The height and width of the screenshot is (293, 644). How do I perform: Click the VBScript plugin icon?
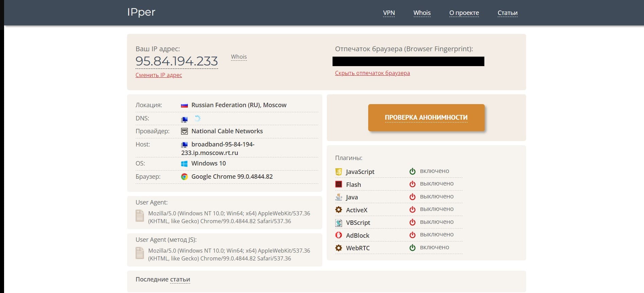coord(338,223)
